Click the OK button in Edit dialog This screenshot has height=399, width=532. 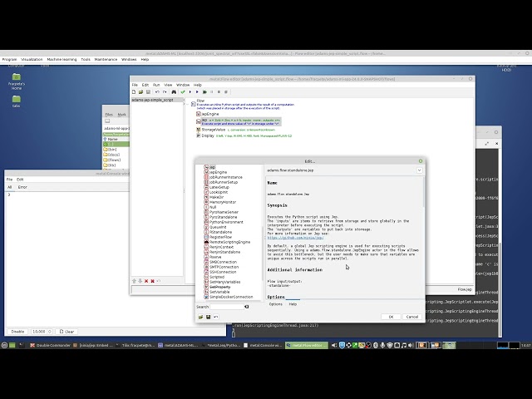391,317
